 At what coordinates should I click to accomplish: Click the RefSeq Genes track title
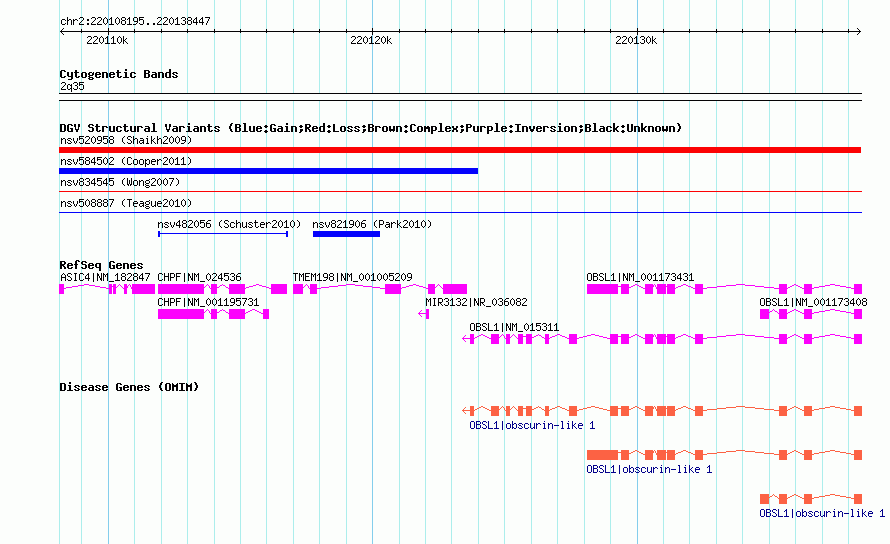click(101, 265)
